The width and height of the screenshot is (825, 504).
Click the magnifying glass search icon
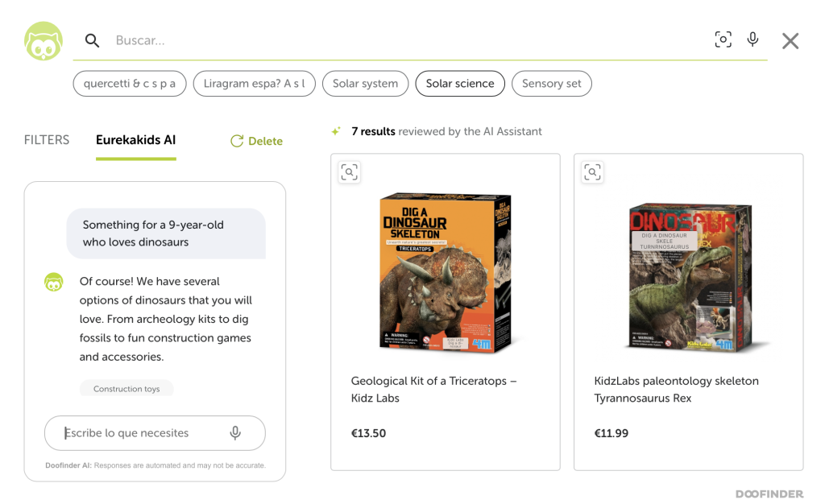coord(92,40)
